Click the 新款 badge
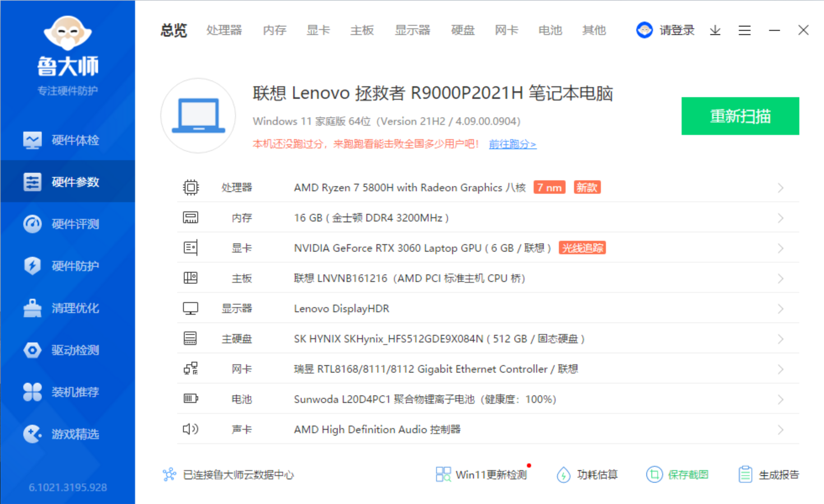This screenshot has width=824, height=504. click(x=587, y=188)
